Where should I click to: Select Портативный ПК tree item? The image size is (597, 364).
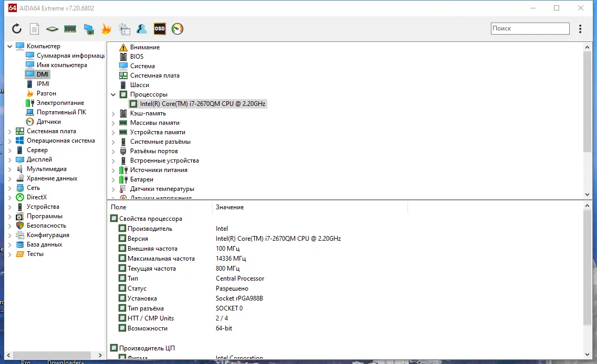click(x=61, y=112)
